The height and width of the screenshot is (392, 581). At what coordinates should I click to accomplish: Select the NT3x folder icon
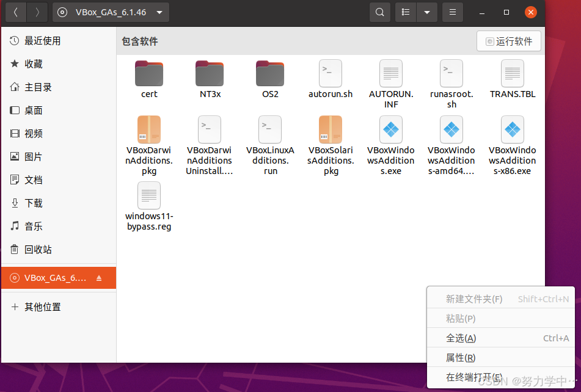210,73
